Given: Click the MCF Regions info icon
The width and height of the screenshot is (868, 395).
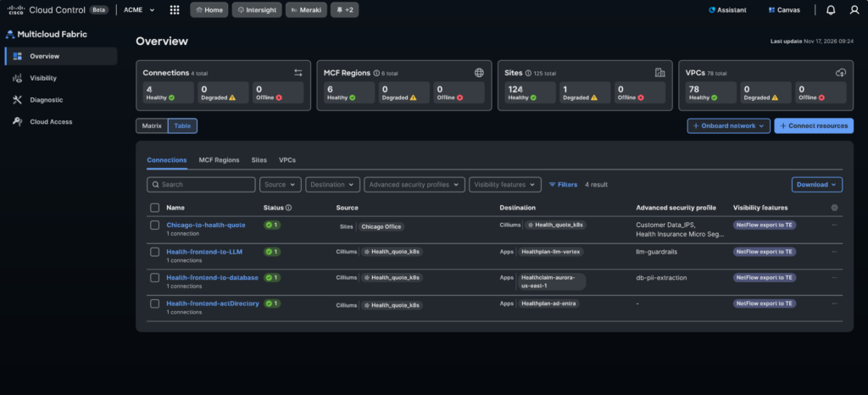Looking at the screenshot, I should [376, 73].
